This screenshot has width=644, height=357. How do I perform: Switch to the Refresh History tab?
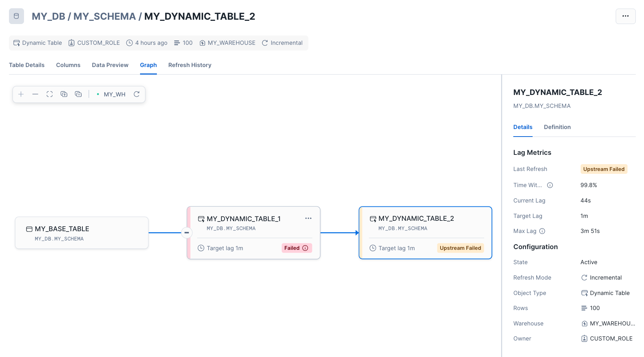click(190, 65)
